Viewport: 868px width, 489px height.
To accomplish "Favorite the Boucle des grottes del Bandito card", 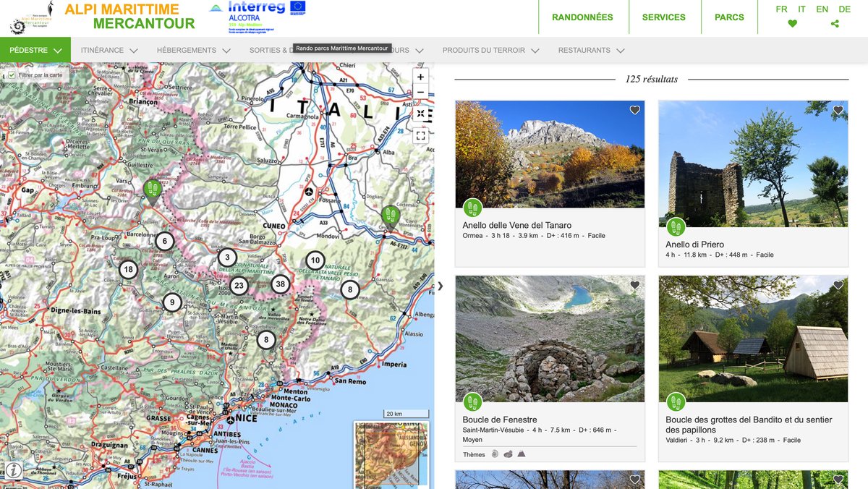I will coord(838,285).
